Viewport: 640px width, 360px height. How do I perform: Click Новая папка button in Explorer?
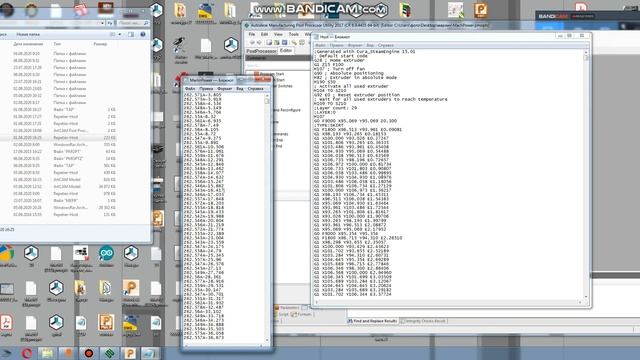click(28, 35)
